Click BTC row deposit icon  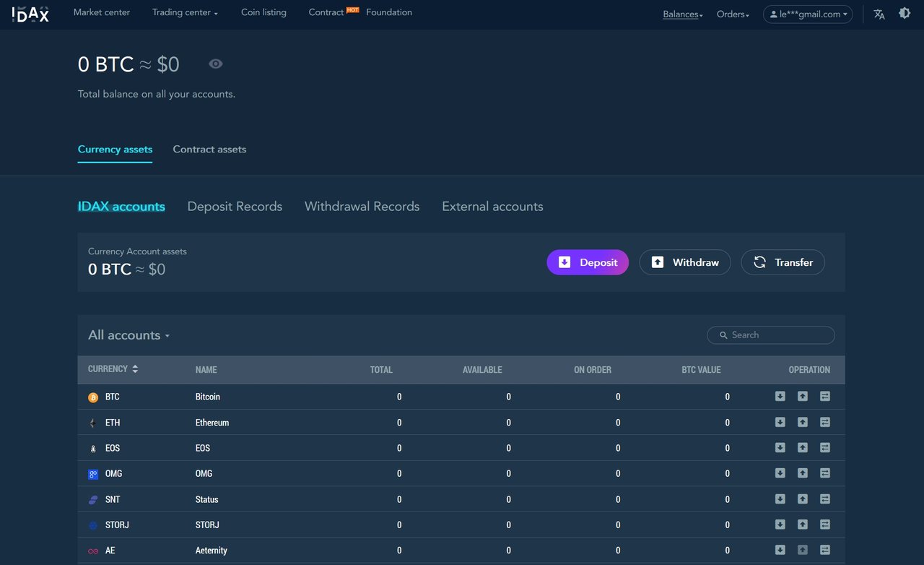click(x=780, y=396)
